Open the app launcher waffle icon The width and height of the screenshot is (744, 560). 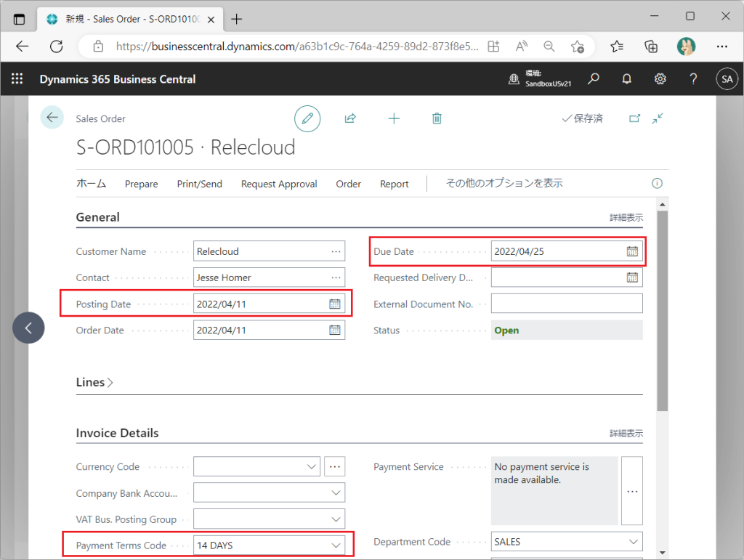[x=17, y=78]
